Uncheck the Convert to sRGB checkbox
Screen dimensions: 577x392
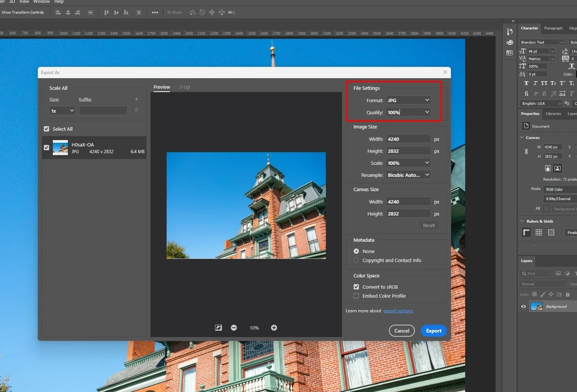(x=356, y=286)
